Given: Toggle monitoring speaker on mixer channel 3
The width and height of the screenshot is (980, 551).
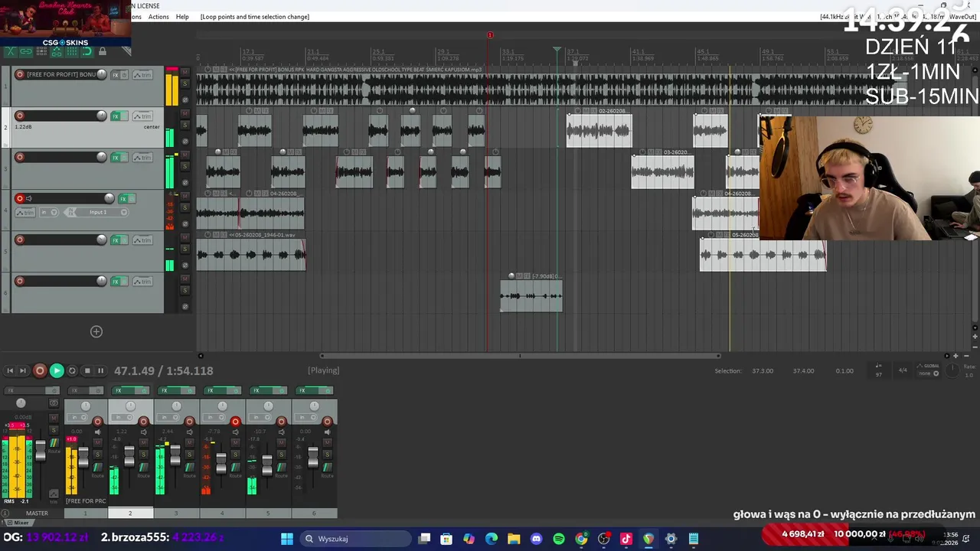Looking at the screenshot, I should coord(189,432).
